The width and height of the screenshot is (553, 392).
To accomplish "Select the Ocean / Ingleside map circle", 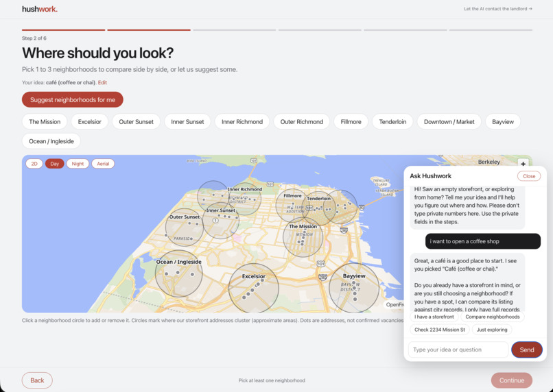I will point(179,273).
